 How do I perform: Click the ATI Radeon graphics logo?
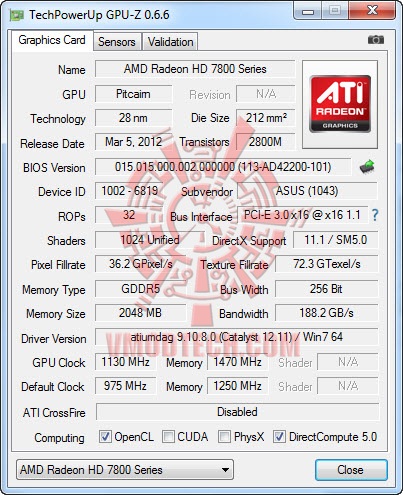click(x=340, y=104)
